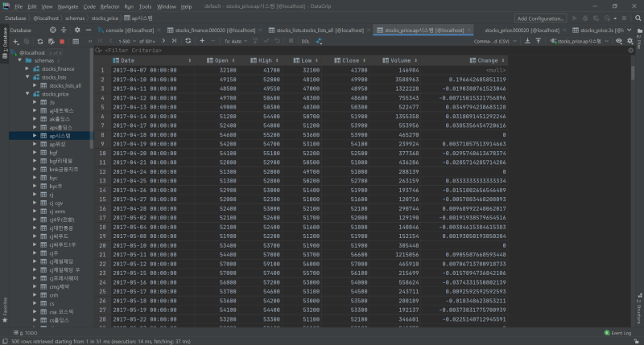Click Add Configuration button
The image size is (644, 345).
(540, 18)
